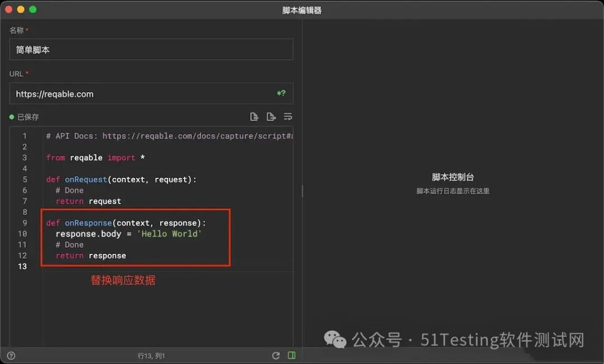Click line number 10 in the gutter

23,233
